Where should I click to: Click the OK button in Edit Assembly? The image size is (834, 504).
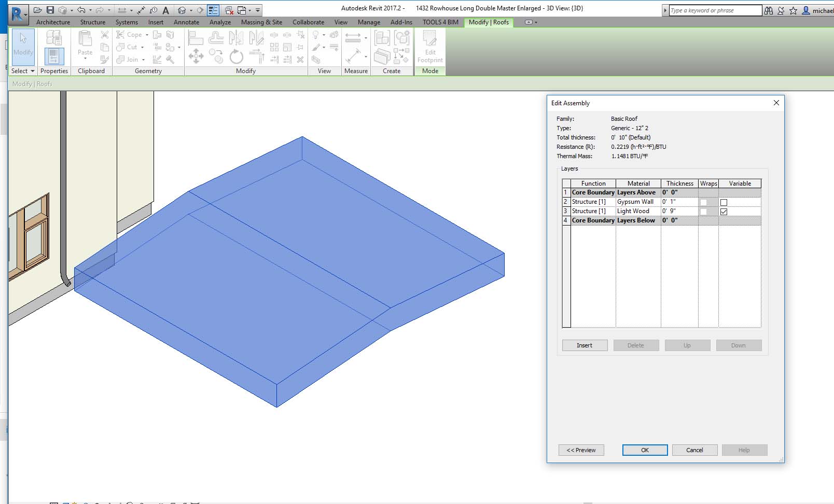tap(644, 450)
